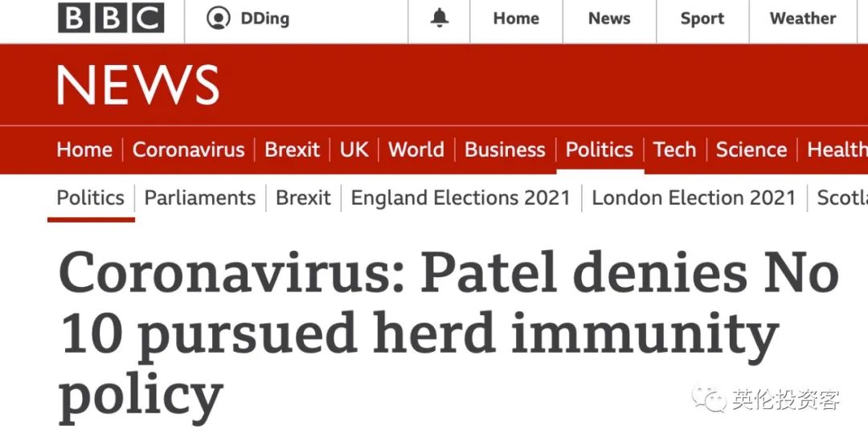Open England Elections 2021 link
Image resolution: width=868 pixels, height=438 pixels.
pyautogui.click(x=460, y=198)
